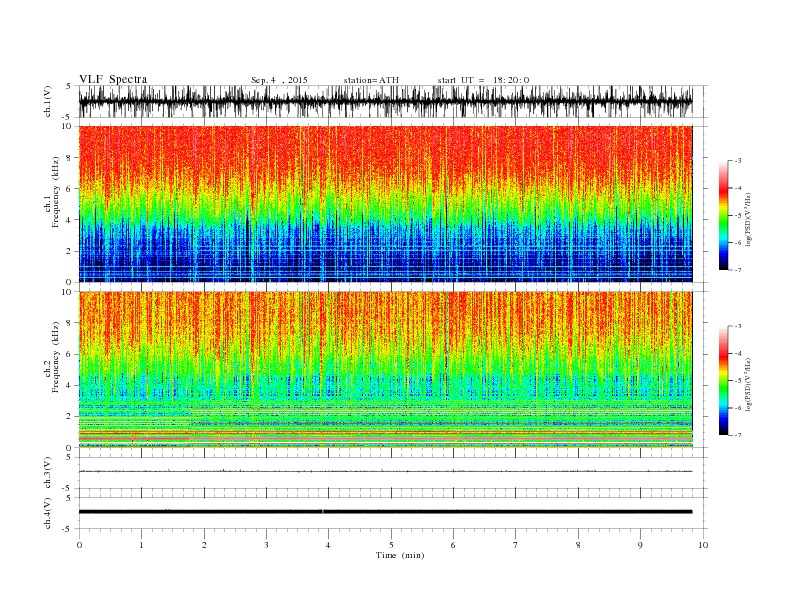Click the "8" tick label on time axis
Viewport: 792px width, 612px height.
[578, 545]
